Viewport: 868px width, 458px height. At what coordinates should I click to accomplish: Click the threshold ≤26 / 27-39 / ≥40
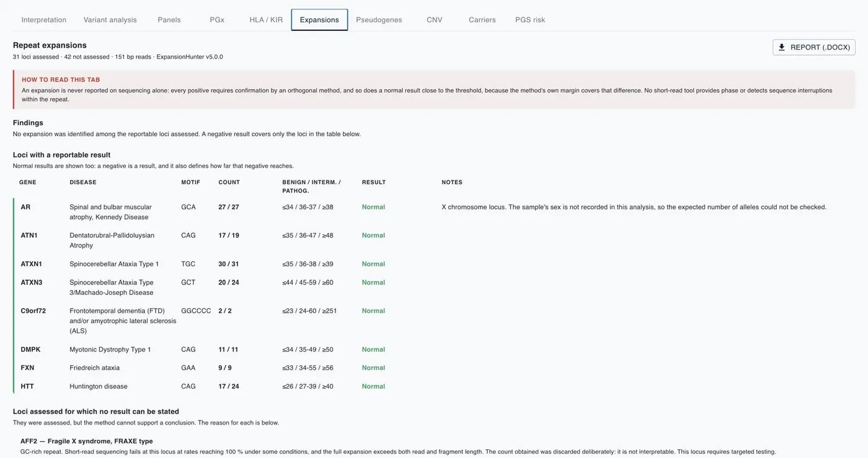[308, 387]
